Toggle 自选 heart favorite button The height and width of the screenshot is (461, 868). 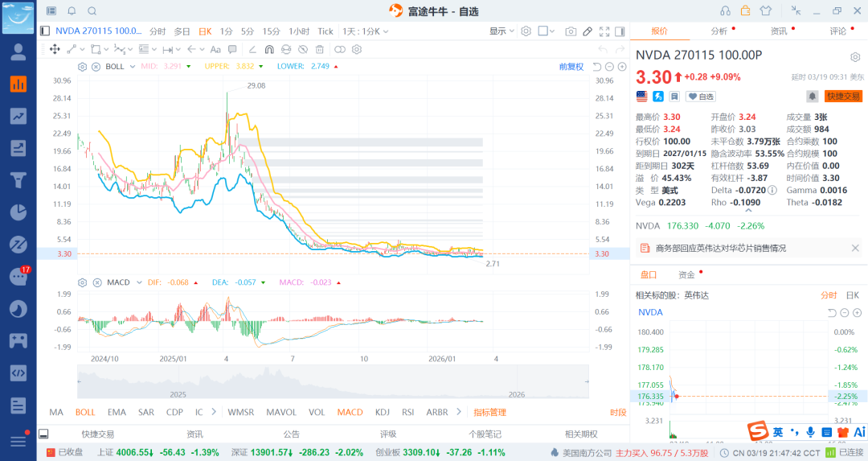pos(701,97)
